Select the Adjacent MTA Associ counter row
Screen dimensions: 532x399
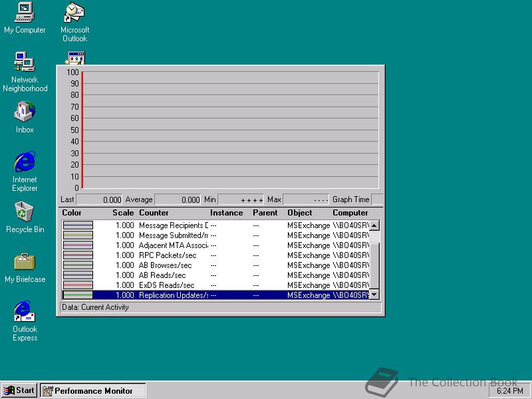pos(215,245)
